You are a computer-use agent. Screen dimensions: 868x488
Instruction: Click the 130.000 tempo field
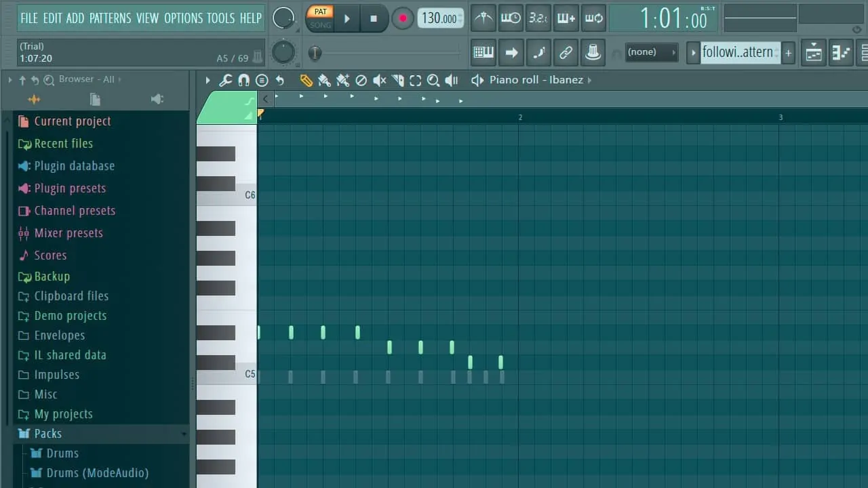pos(440,18)
